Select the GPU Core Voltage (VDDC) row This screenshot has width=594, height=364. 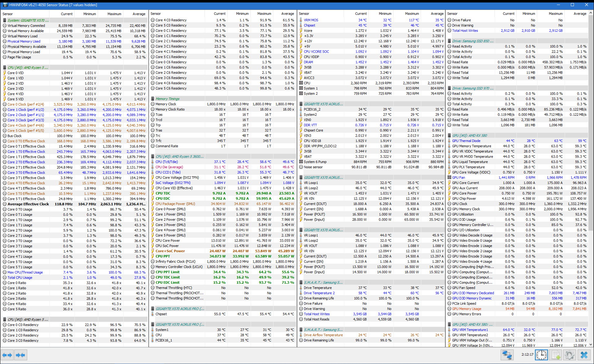[517, 172]
